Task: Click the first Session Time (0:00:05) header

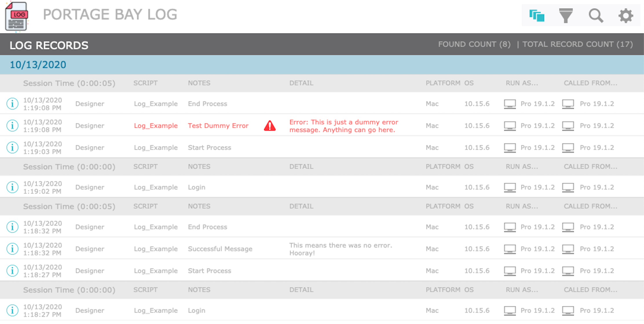Action: pos(69,83)
